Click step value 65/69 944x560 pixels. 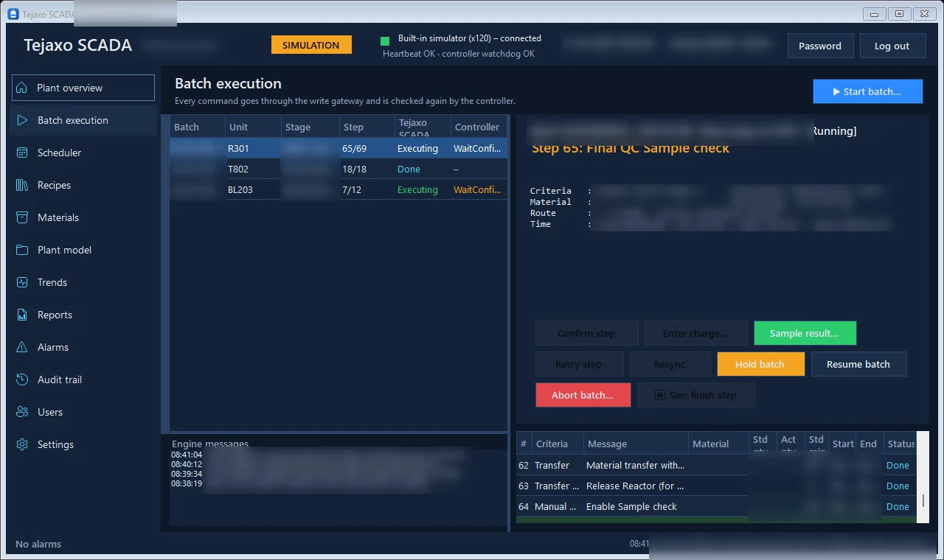(355, 148)
